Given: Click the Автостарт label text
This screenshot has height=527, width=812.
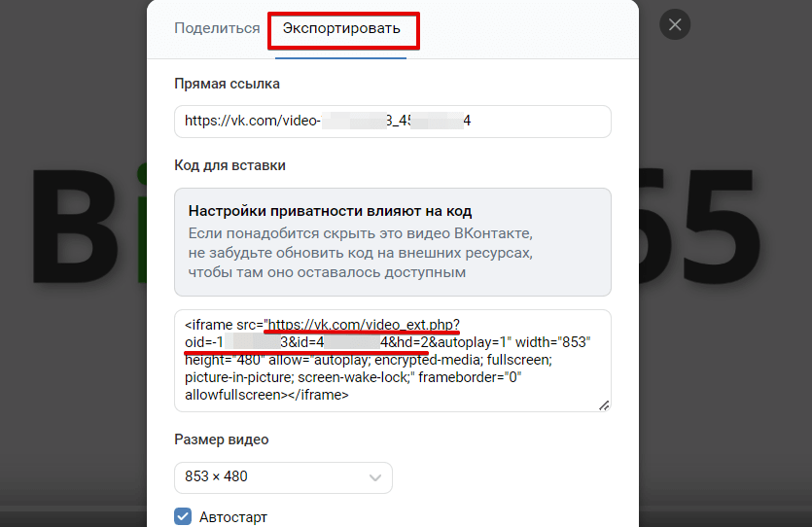Looking at the screenshot, I should [x=233, y=517].
